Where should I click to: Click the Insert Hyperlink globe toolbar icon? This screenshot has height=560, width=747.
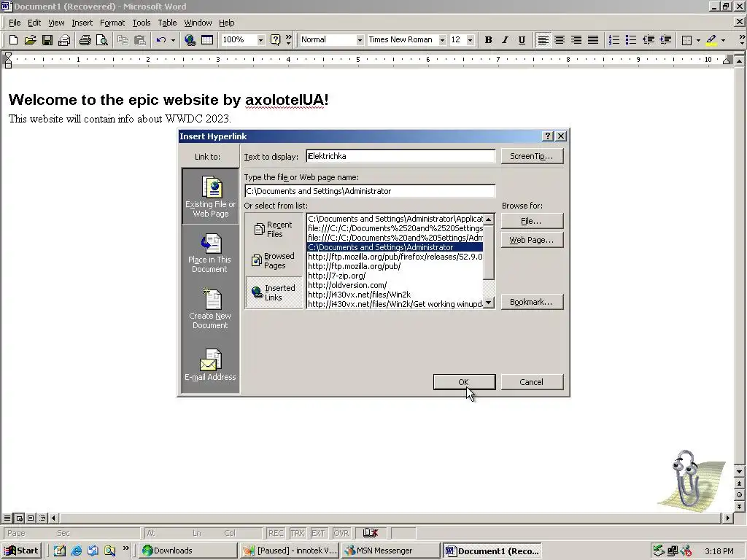190,40
